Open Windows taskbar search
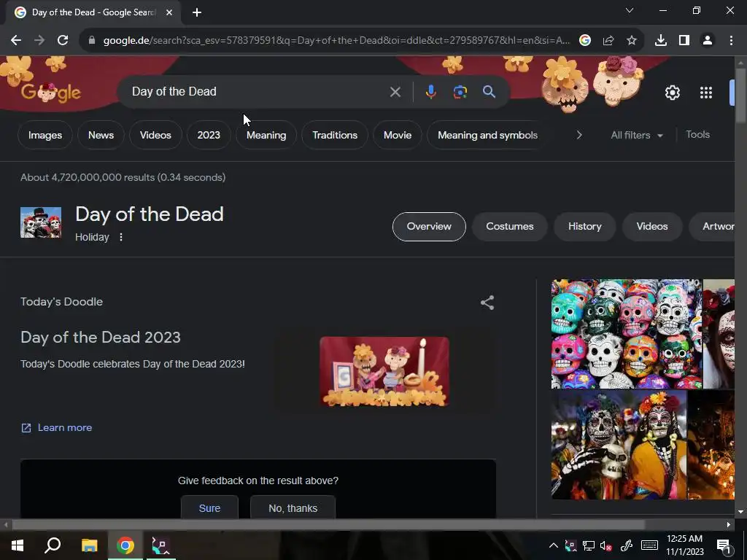The image size is (747, 560). pos(53,545)
